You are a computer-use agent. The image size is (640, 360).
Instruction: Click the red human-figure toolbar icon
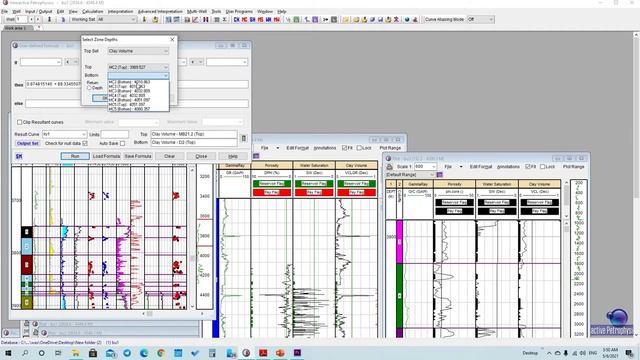(x=396, y=19)
